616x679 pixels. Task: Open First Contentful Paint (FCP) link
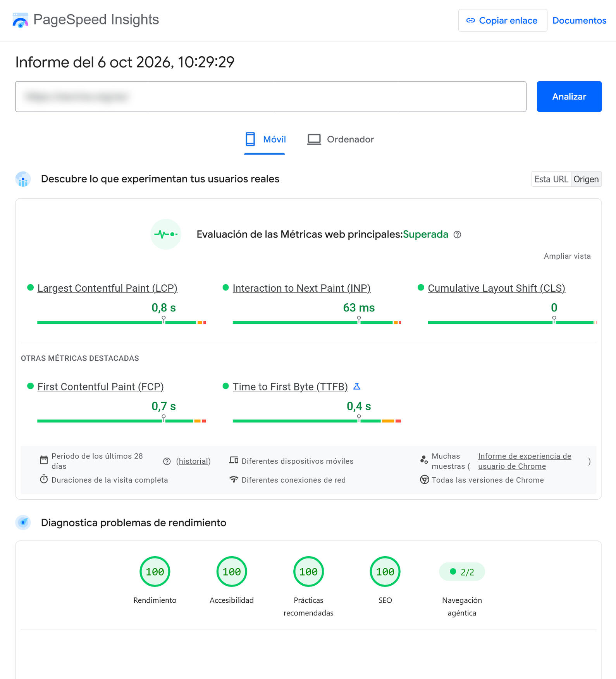click(100, 387)
